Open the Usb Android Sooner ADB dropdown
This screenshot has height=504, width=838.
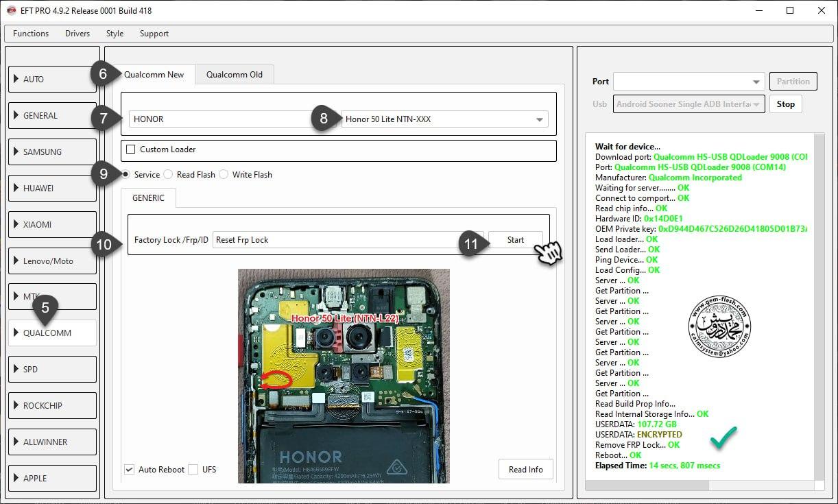pyautogui.click(x=689, y=104)
